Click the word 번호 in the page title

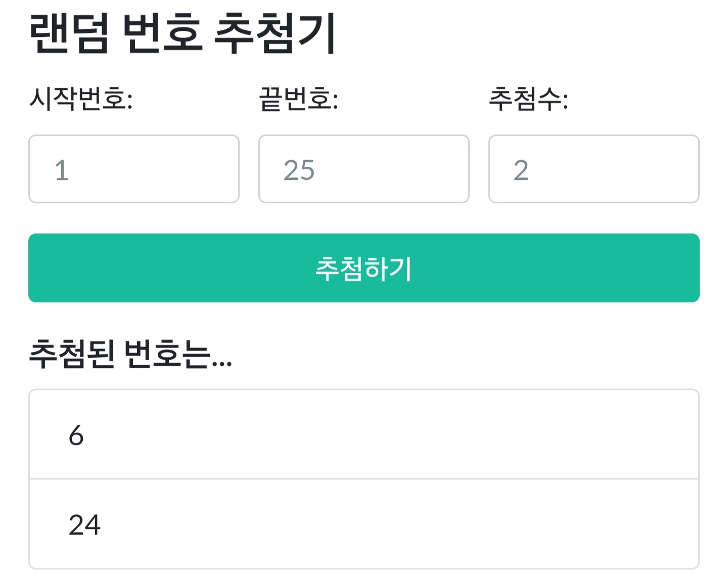pos(163,33)
